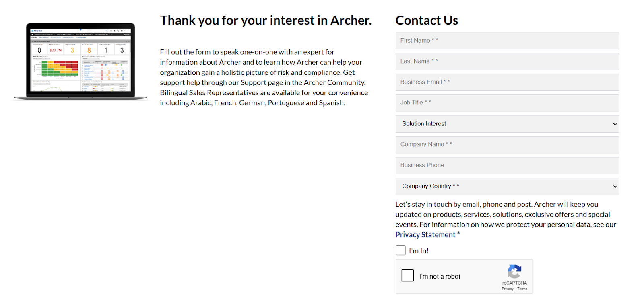The width and height of the screenshot is (644, 295).
Task: Open the Solution Interest dropdown
Action: (507, 124)
